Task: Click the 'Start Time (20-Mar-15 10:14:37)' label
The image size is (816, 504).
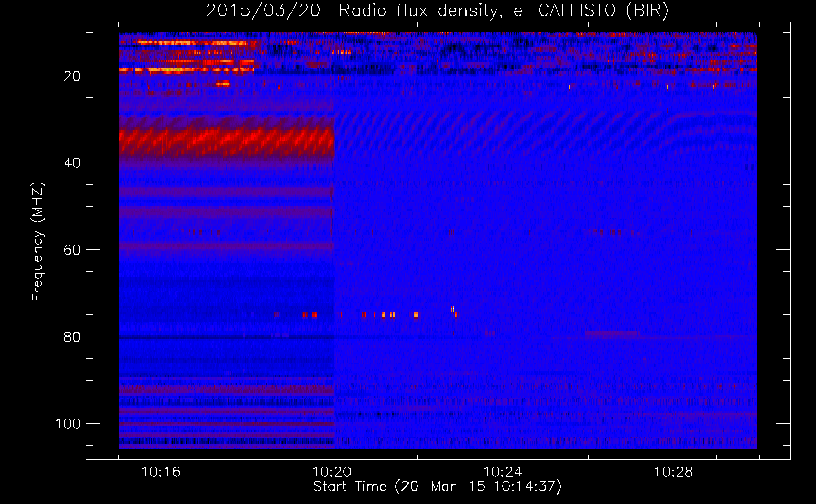Action: pos(437,487)
